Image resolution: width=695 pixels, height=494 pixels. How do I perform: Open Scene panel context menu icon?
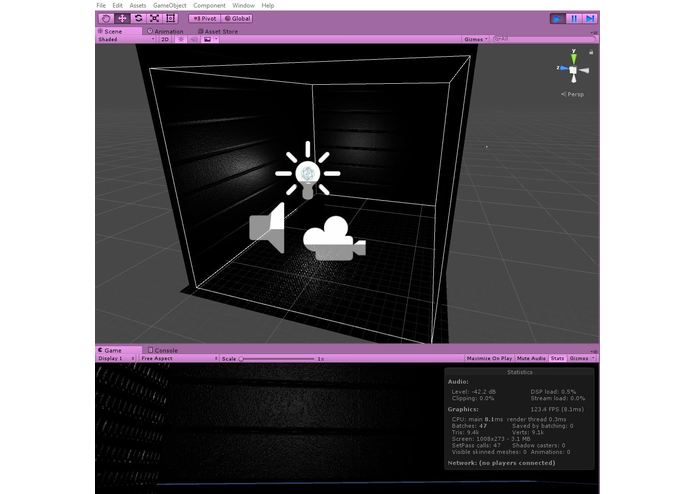tap(594, 32)
